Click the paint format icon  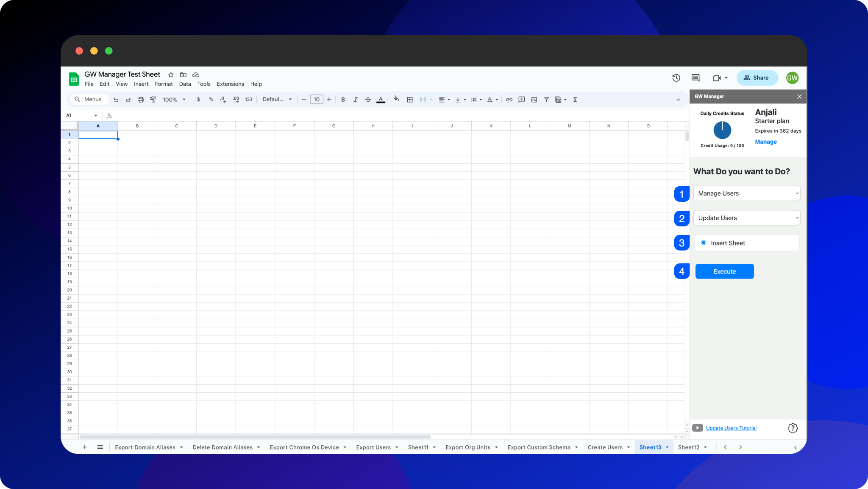pos(153,100)
